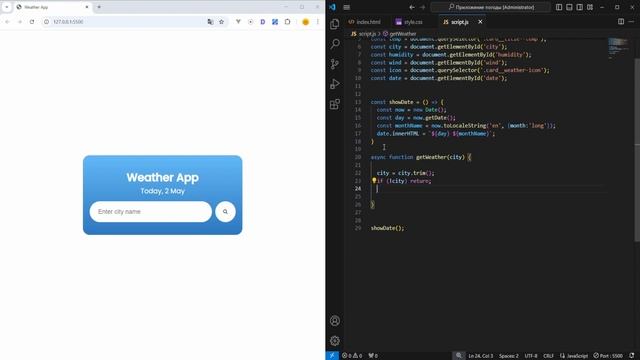Open the Extensions view
Image resolution: width=640 pixels, height=360 pixels.
pos(335,104)
